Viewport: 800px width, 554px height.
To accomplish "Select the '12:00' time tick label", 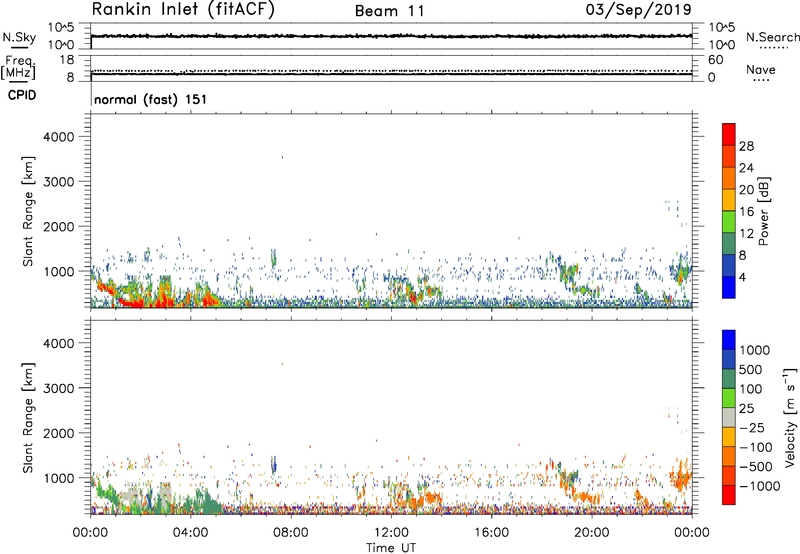I will [391, 533].
